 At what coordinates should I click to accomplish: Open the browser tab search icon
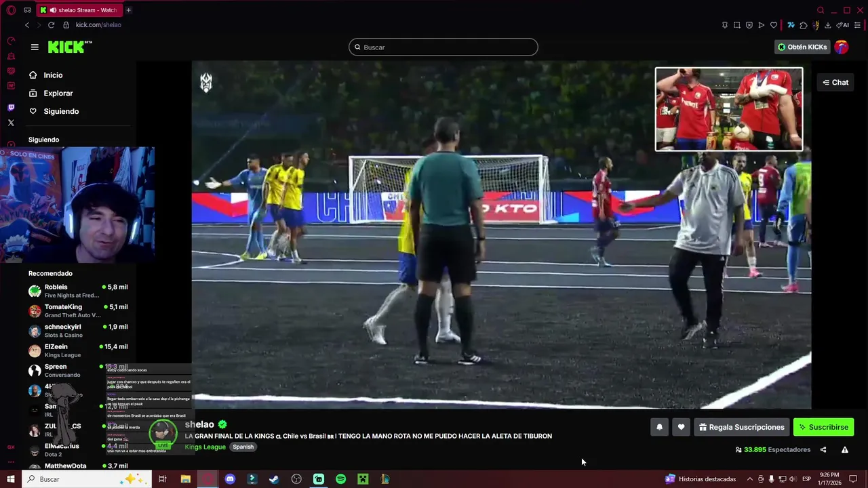[821, 10]
